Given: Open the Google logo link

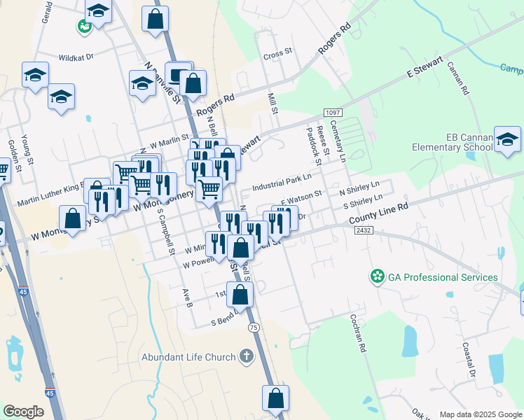Looking at the screenshot, I should click(23, 412).
